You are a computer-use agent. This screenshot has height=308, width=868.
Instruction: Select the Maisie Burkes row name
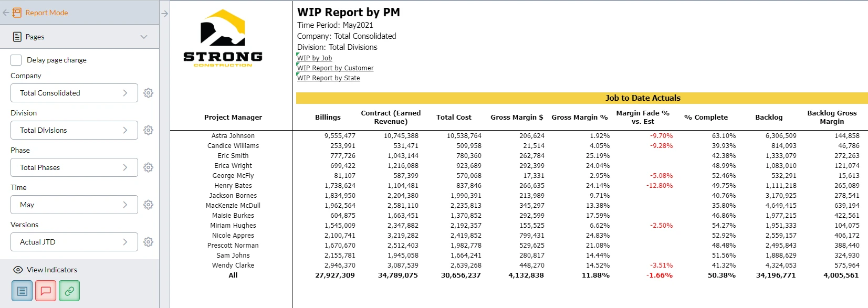tap(233, 216)
